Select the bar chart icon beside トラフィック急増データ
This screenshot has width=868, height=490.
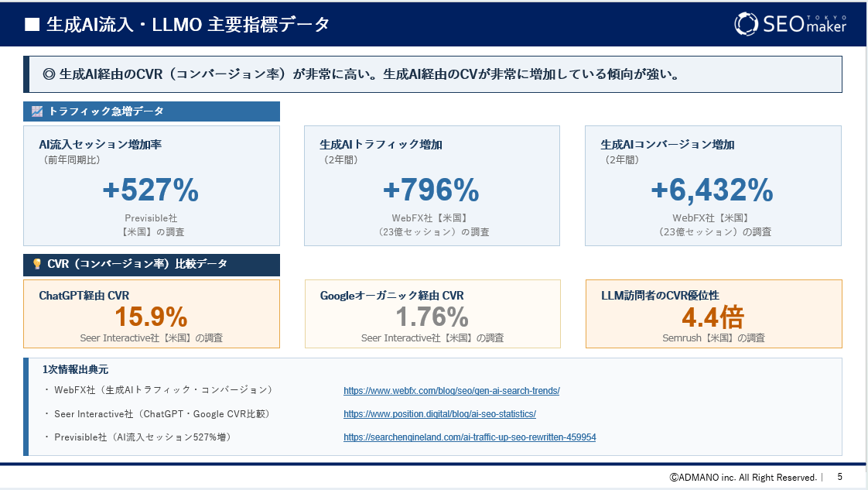coord(36,111)
